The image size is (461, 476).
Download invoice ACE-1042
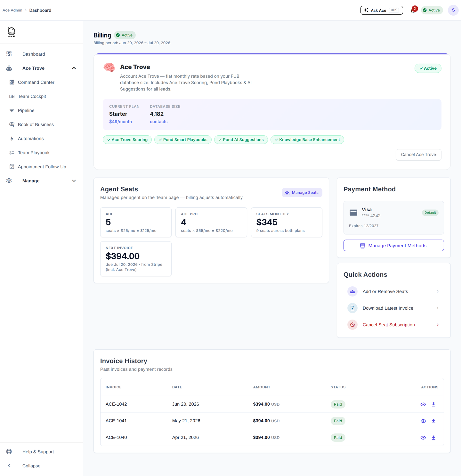tap(433, 404)
